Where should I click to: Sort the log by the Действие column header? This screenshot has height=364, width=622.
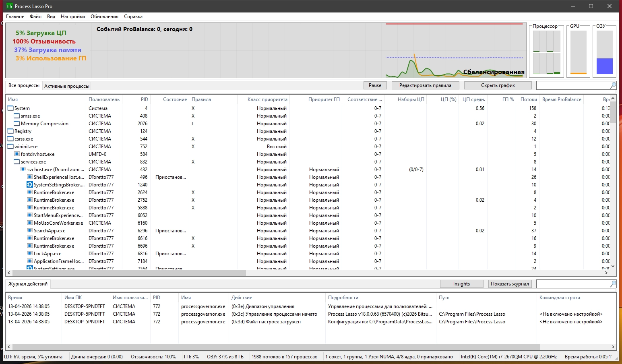277,298
